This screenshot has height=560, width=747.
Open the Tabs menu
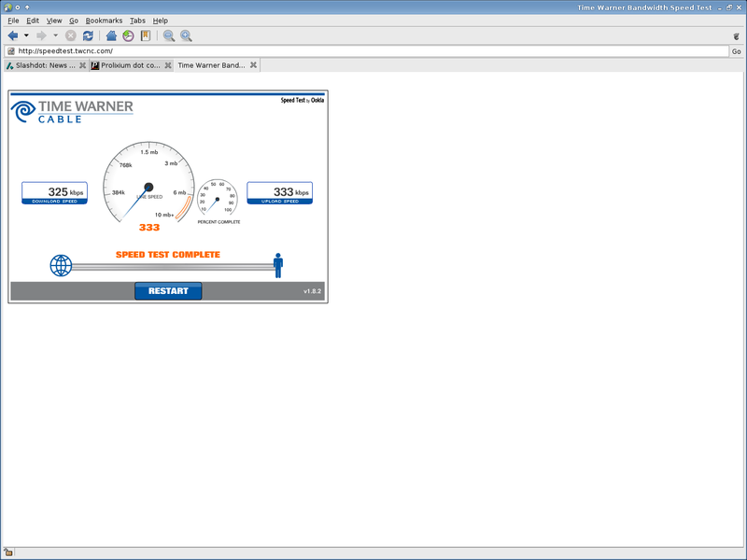coord(137,21)
